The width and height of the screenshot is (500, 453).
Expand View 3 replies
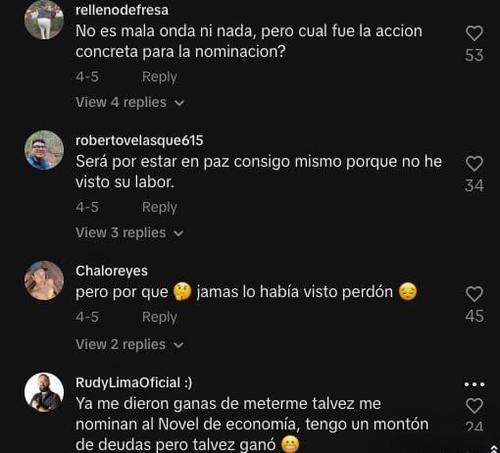[130, 233]
